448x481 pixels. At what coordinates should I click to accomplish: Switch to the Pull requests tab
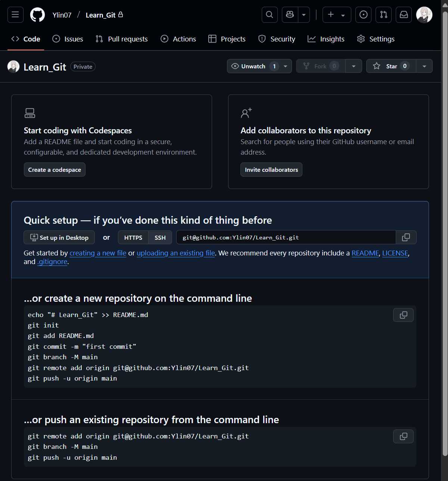[122, 39]
